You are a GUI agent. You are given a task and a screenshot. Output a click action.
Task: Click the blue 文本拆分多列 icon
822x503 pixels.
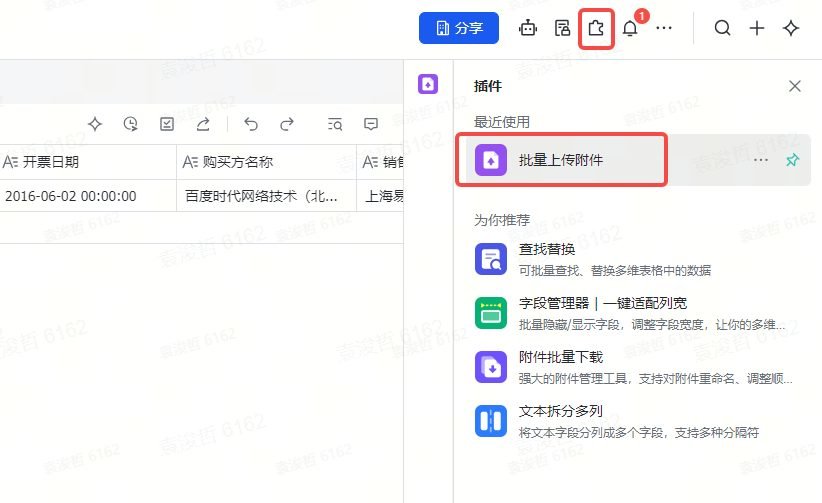(x=491, y=421)
